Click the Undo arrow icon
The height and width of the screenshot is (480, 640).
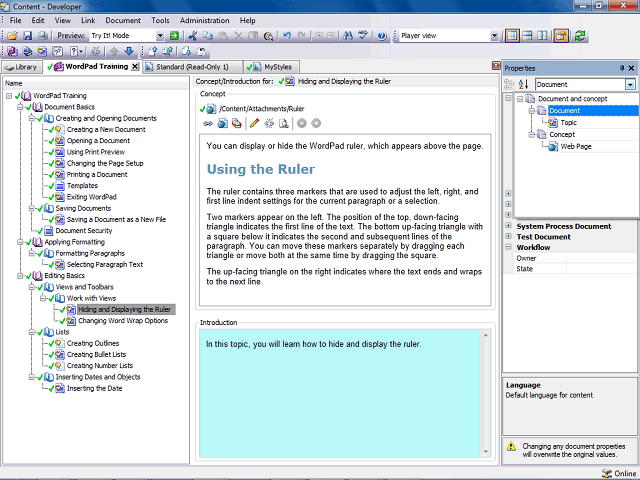pos(287,36)
